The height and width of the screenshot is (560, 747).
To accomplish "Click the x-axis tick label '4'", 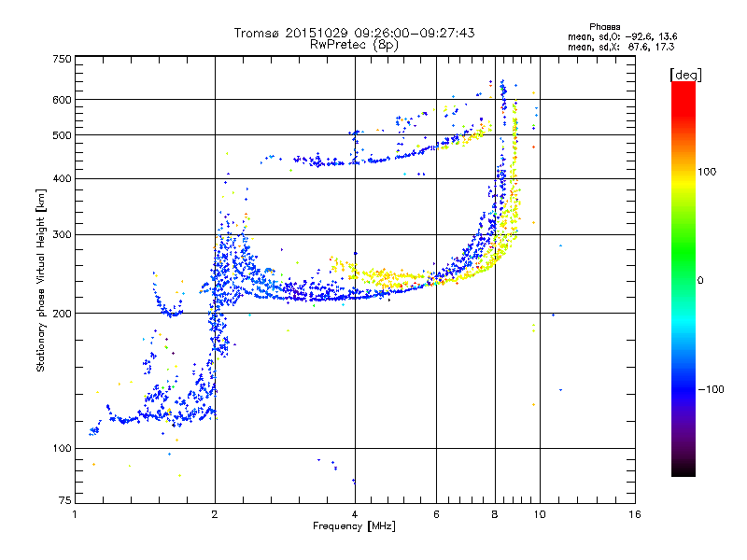I will (355, 514).
